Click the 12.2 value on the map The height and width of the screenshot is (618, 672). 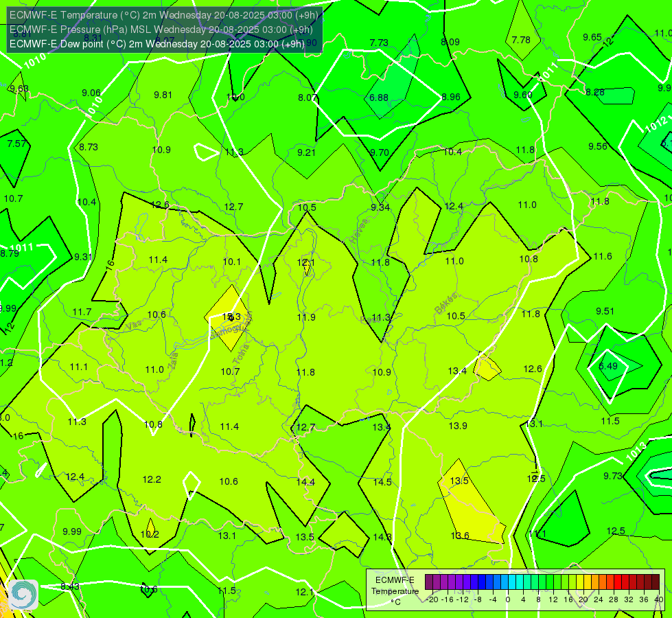coord(152,479)
